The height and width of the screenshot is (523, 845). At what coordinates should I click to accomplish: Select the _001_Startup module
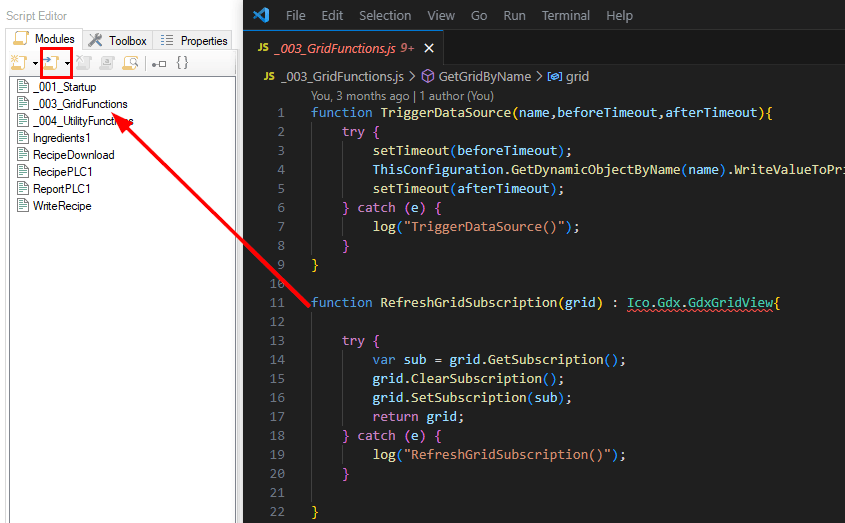point(65,87)
